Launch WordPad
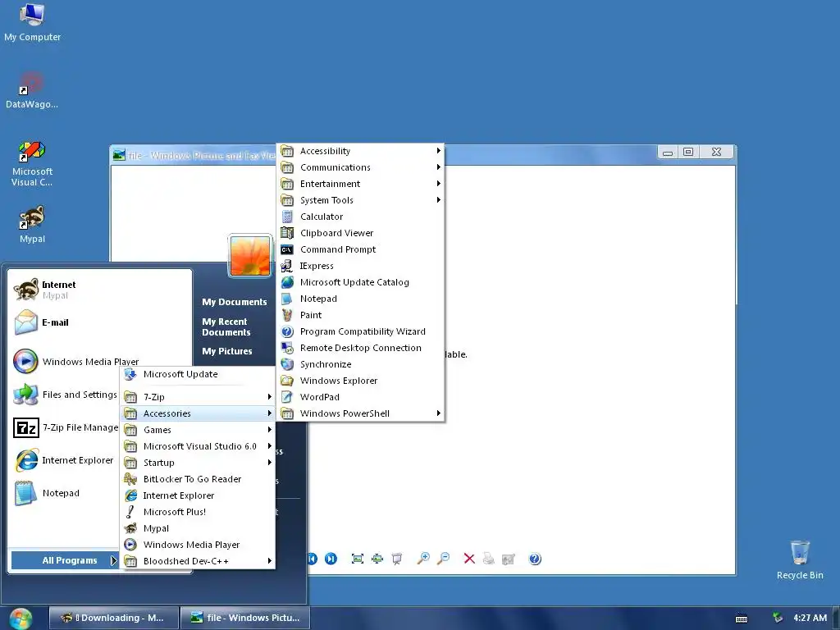The image size is (840, 630). click(361, 397)
